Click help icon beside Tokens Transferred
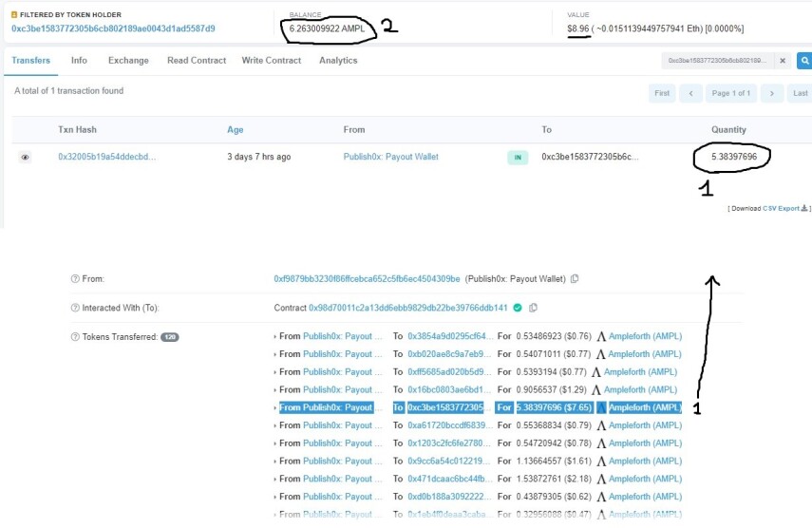Screen dimensions: 812x528 click(75, 337)
